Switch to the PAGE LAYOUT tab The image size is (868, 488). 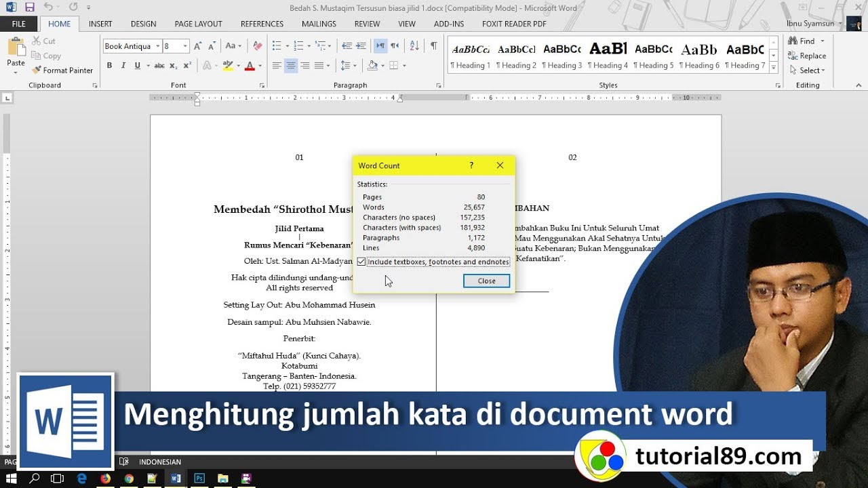tap(198, 24)
